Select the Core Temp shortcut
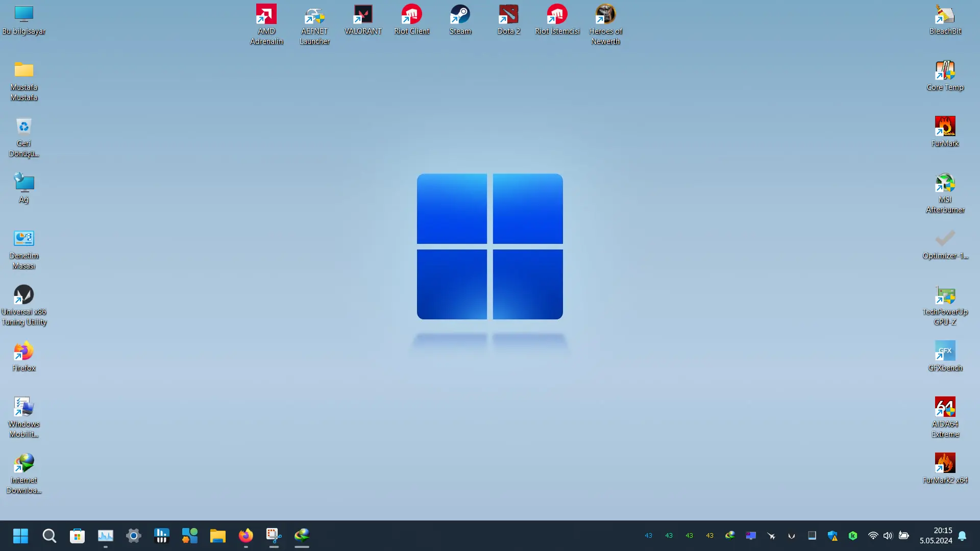 pos(945,76)
